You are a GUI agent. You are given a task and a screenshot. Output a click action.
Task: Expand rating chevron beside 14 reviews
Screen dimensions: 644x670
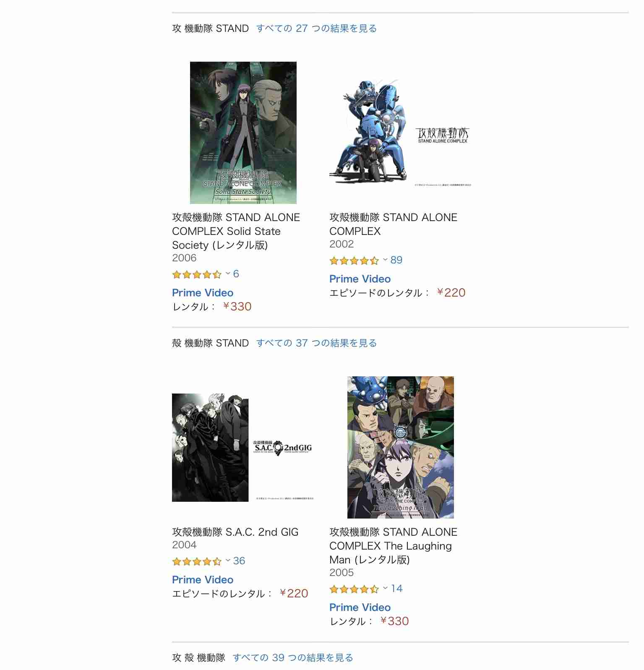coord(385,588)
